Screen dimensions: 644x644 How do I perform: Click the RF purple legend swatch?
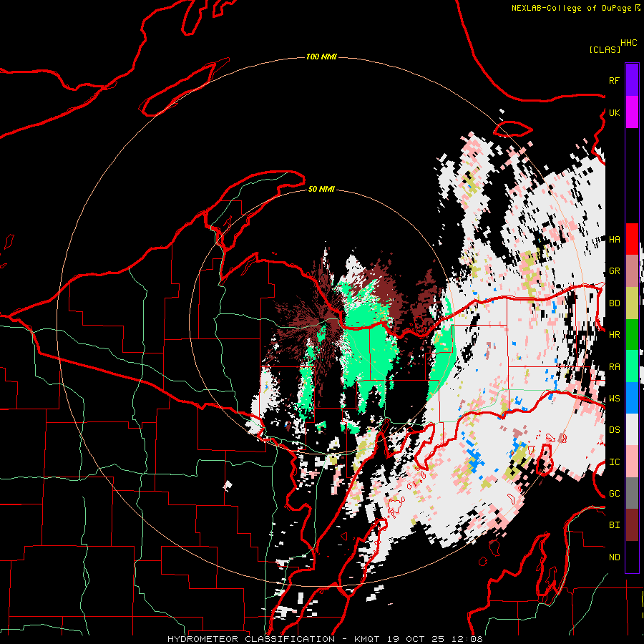[632, 80]
